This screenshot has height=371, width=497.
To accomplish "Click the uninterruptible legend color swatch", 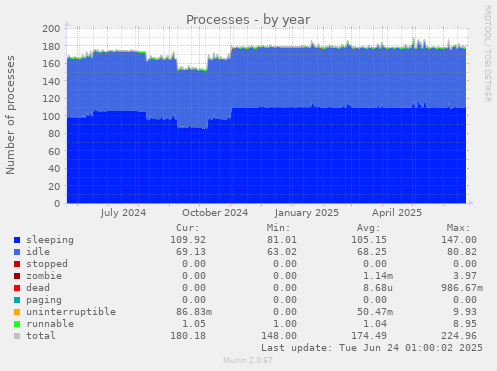I will click(x=17, y=312).
